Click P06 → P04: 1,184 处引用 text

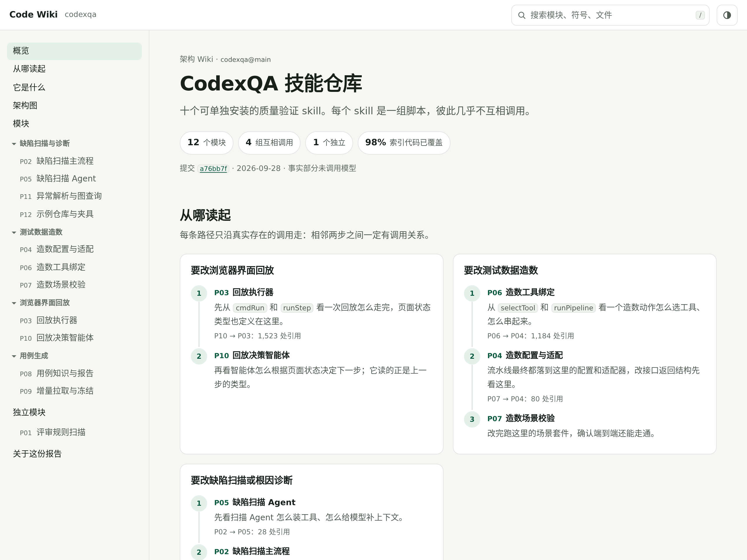[530, 336]
